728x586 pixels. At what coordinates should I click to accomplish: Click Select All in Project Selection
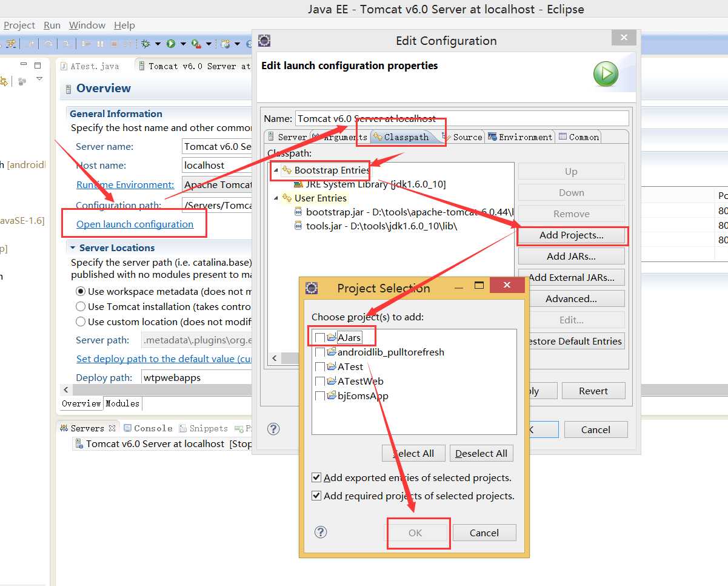(x=413, y=453)
